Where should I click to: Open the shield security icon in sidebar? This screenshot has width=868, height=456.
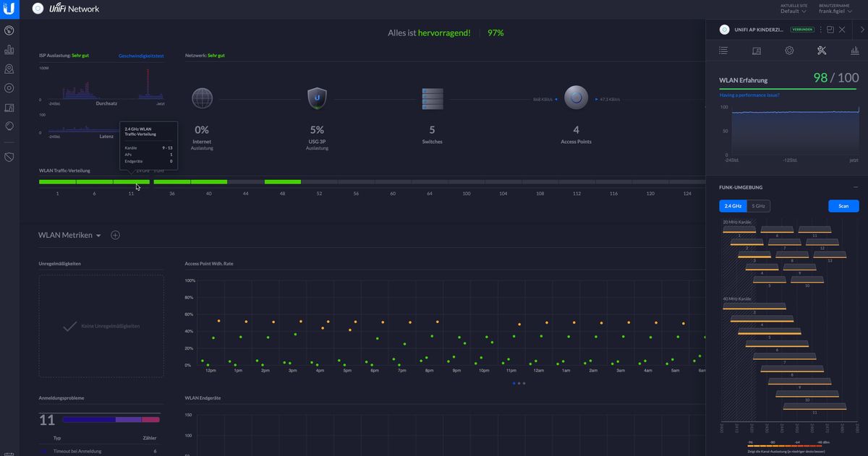click(9, 156)
